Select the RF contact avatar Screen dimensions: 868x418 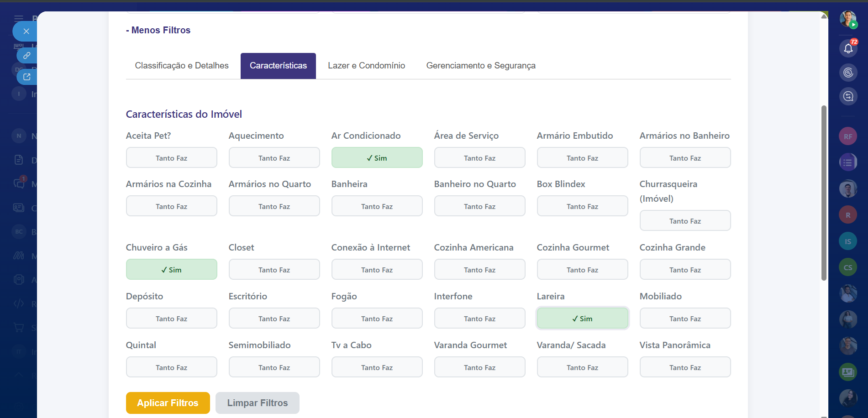point(848,136)
